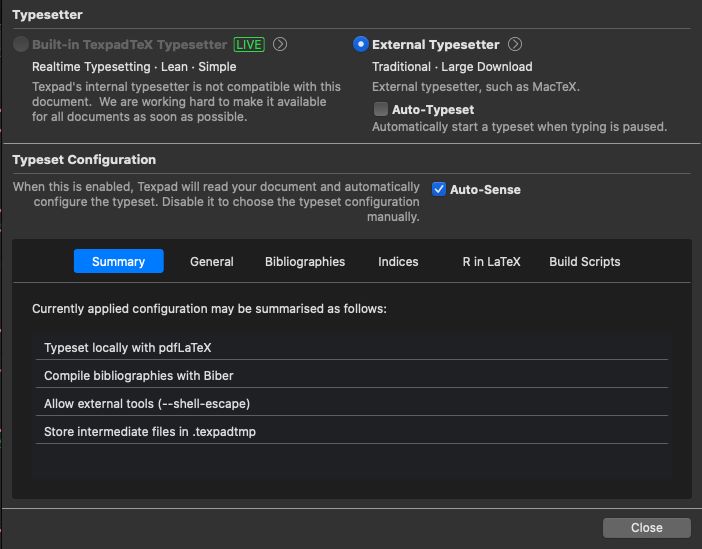Select the Built-in TexpadTeX Typesetter radio button
This screenshot has height=549, width=702.
tap(21, 44)
